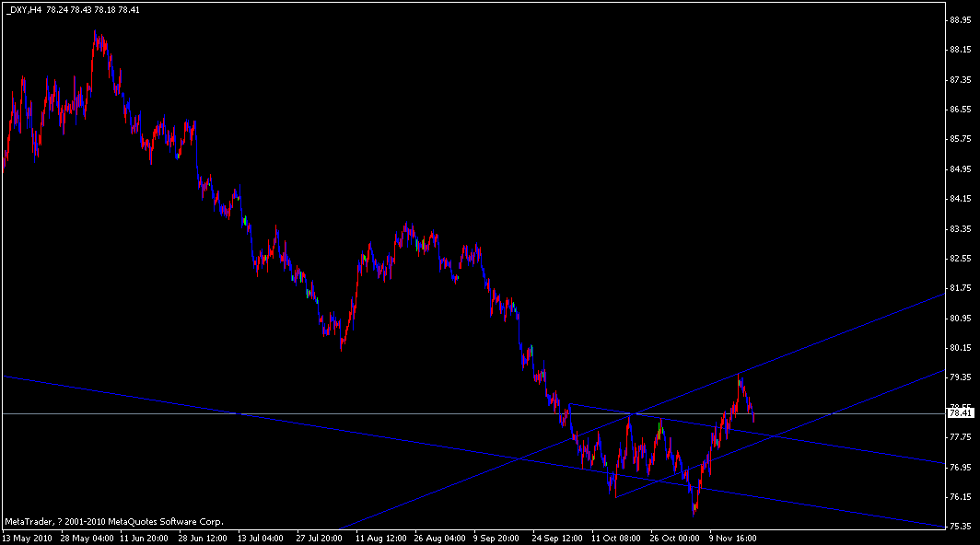Click the 87.35 price level label
The image size is (980, 545).
(961, 80)
